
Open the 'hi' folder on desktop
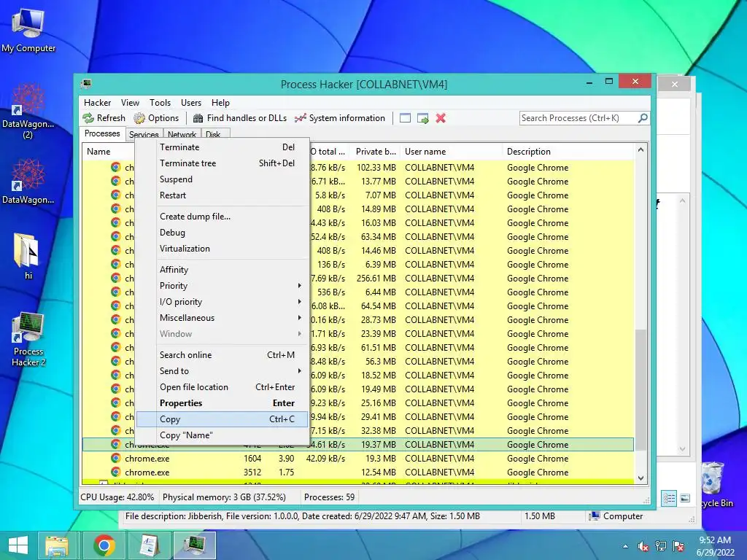(x=28, y=256)
